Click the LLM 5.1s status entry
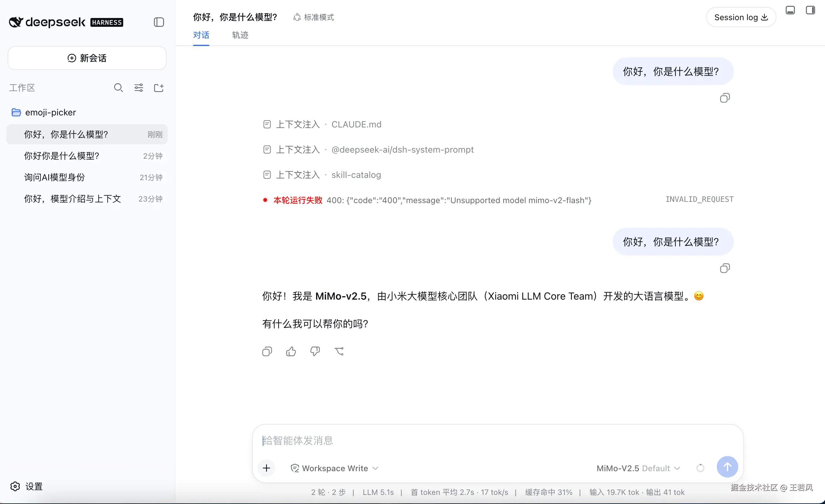 click(x=378, y=492)
